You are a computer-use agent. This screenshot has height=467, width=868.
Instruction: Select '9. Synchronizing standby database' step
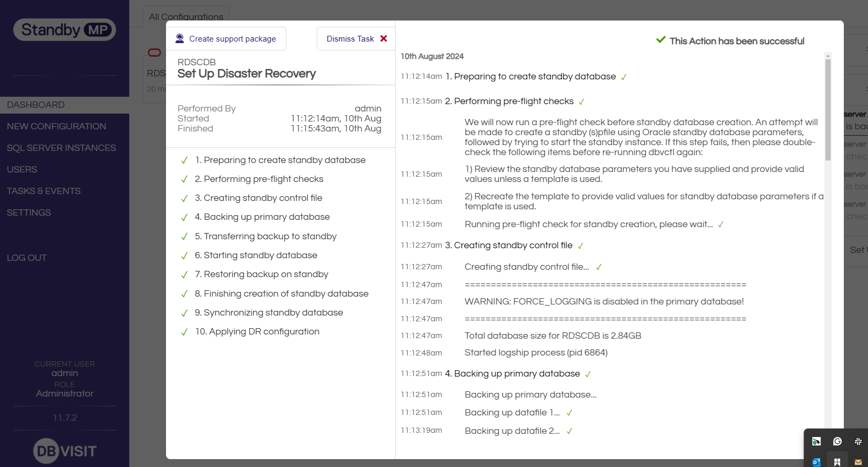268,312
